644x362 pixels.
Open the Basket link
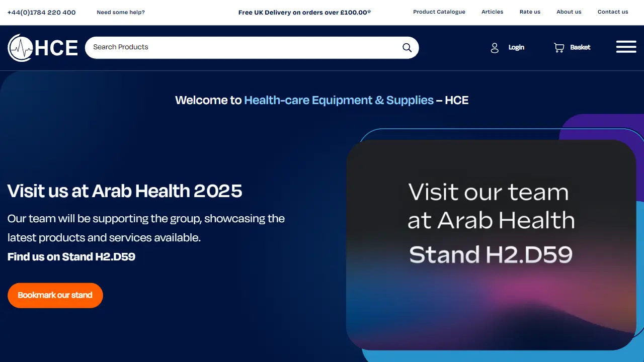(580, 47)
